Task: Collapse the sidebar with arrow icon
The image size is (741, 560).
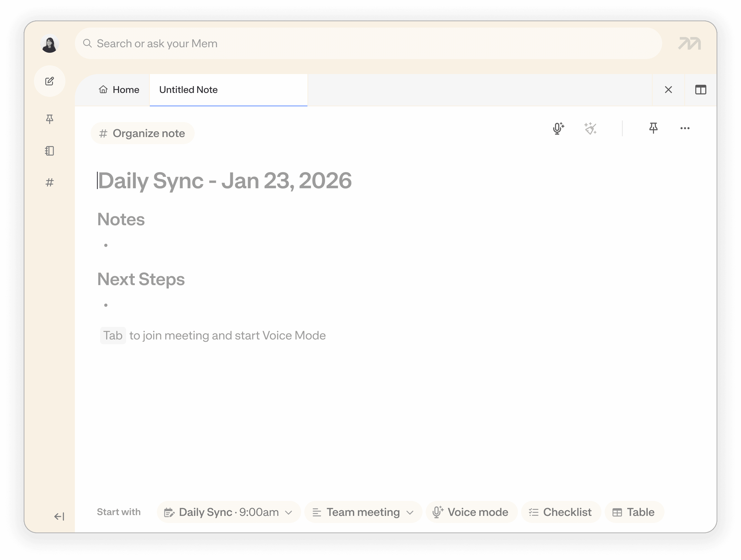Action: 59,516
